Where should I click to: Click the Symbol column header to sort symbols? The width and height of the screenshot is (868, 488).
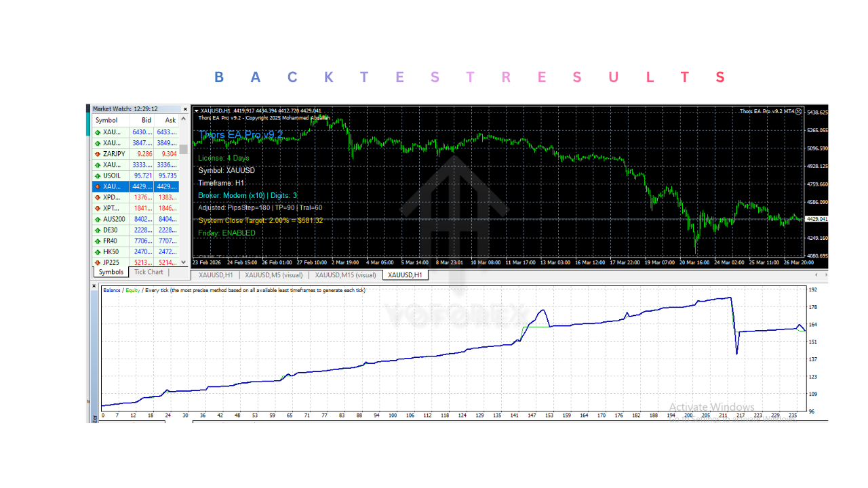click(x=107, y=120)
